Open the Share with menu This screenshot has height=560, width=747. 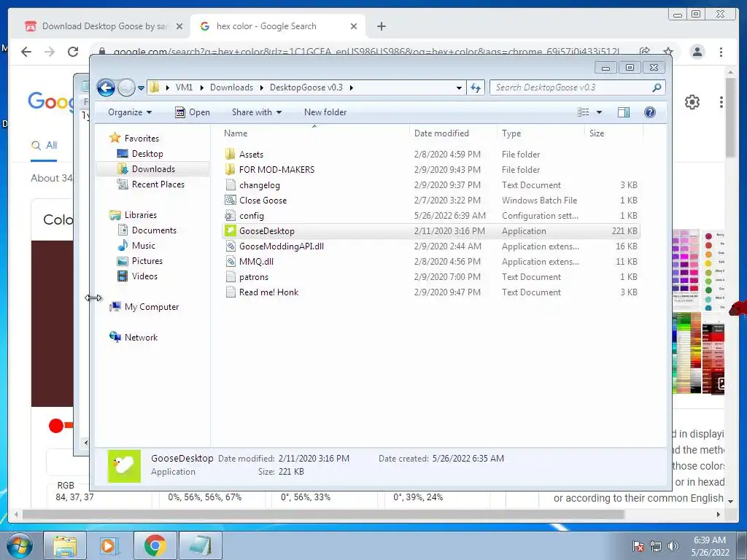(x=256, y=112)
